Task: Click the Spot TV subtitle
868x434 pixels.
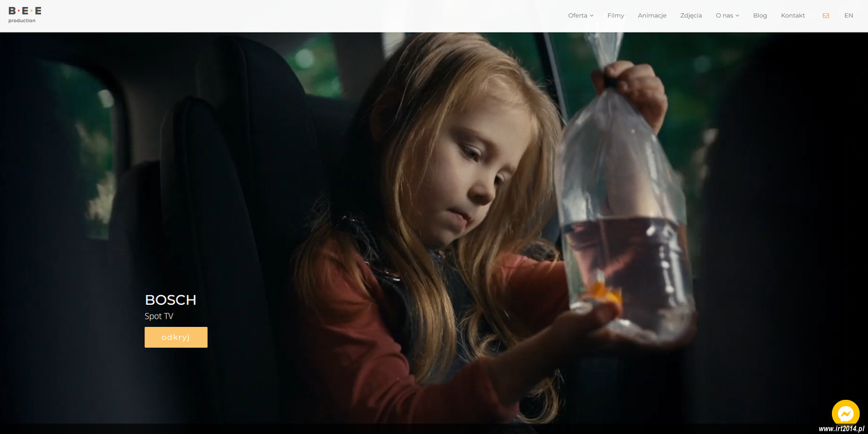Action: coord(159,316)
